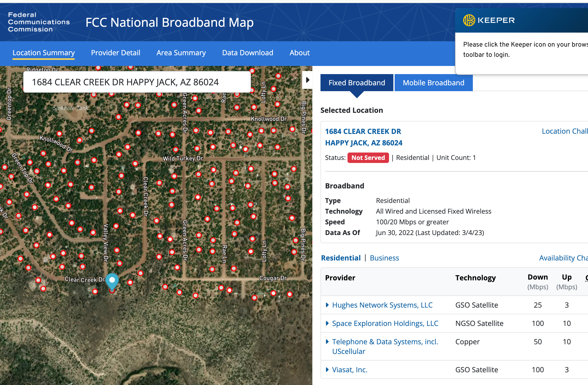The width and height of the screenshot is (588, 385).
Task: Open the Provider Detail page
Action: click(115, 53)
